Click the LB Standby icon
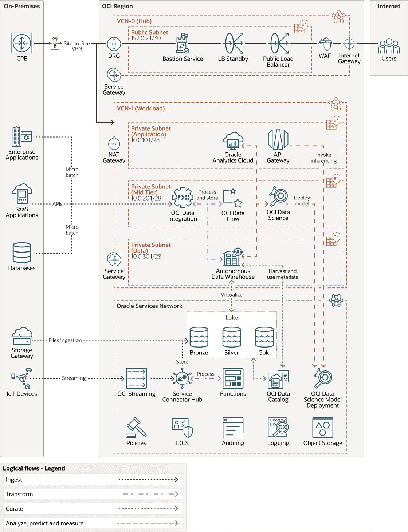The width and height of the screenshot is (408, 532). 234,43
